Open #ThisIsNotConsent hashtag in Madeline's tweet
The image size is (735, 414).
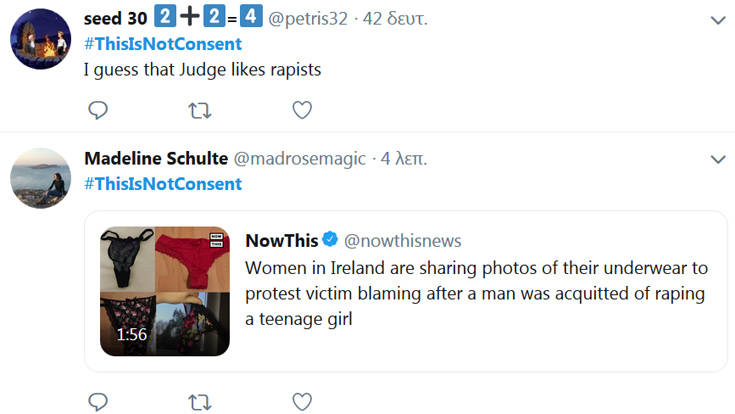[x=163, y=184]
